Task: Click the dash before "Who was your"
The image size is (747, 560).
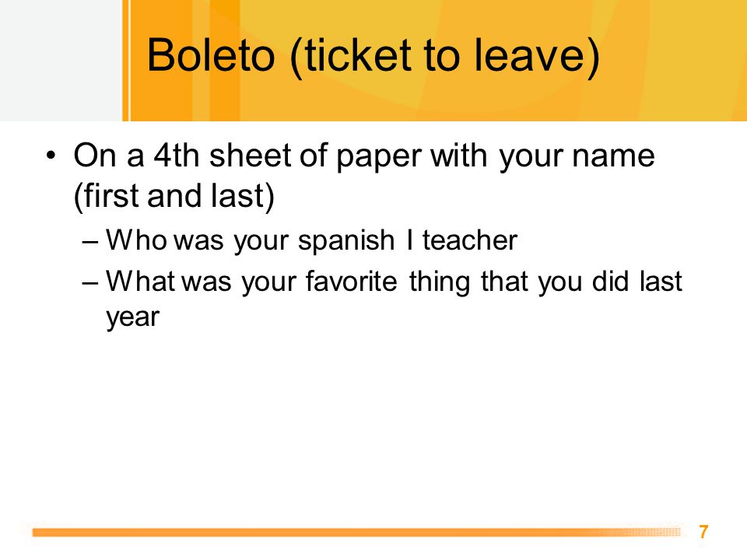Action: tap(90, 241)
